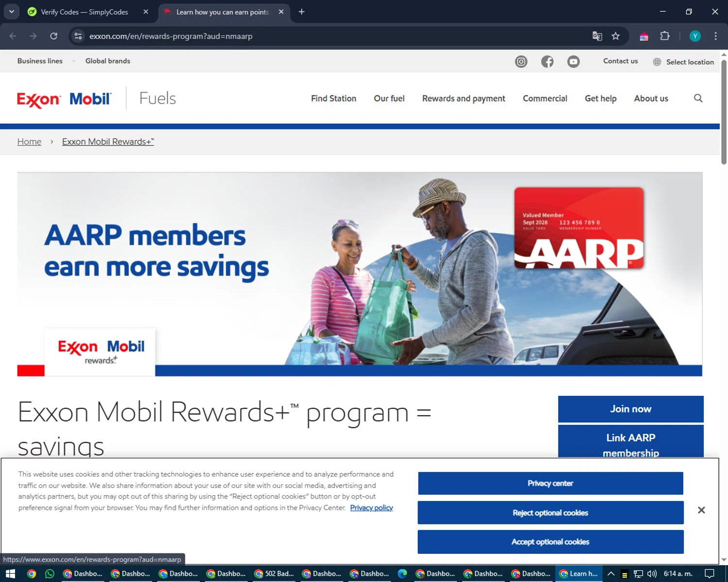Open the Chrome profile avatar Y
This screenshot has height=582, width=728.
click(695, 36)
